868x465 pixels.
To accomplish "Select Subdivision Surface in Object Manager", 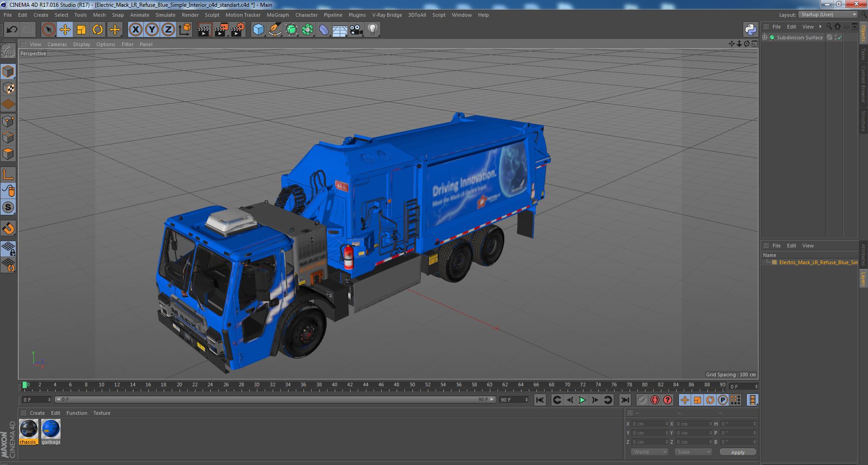I will (800, 38).
